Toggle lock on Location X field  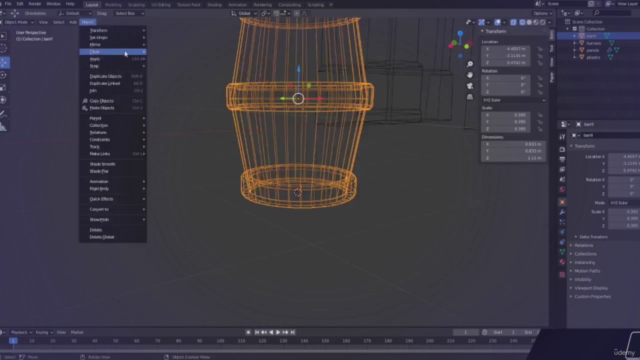click(540, 49)
